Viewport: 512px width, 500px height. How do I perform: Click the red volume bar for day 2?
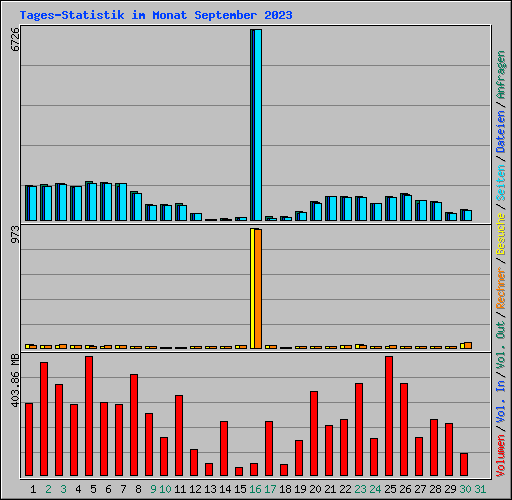click(44, 419)
